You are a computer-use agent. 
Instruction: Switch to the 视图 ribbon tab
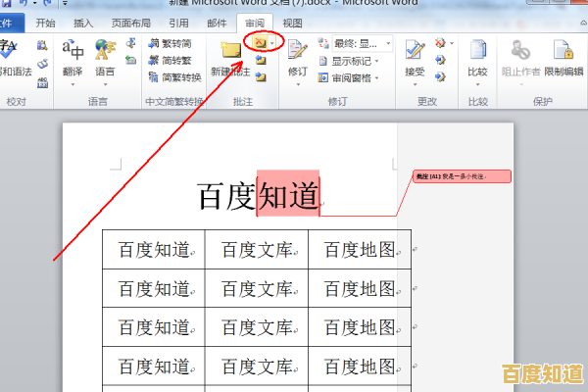[x=292, y=24]
